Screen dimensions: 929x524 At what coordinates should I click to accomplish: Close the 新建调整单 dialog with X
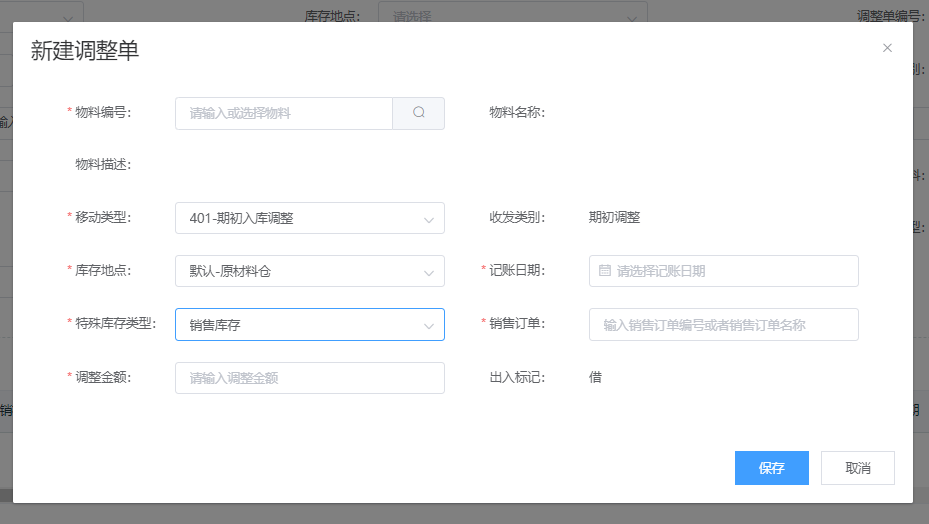click(x=887, y=48)
